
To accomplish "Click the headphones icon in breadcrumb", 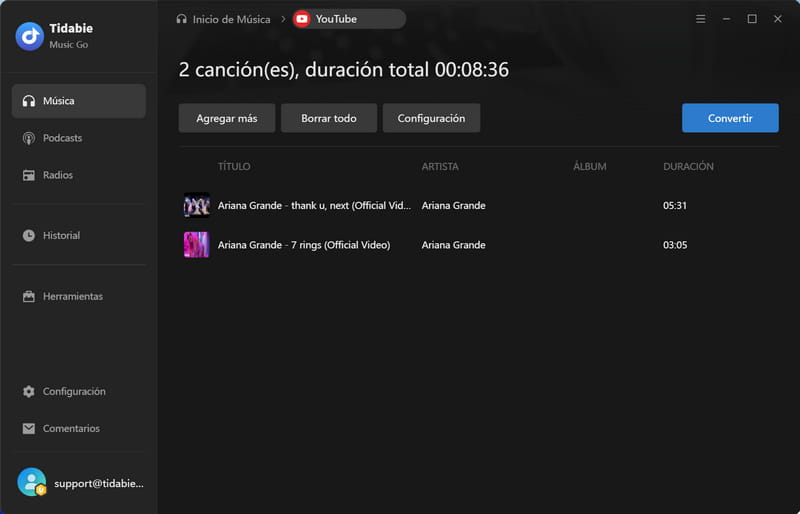I will 182,19.
